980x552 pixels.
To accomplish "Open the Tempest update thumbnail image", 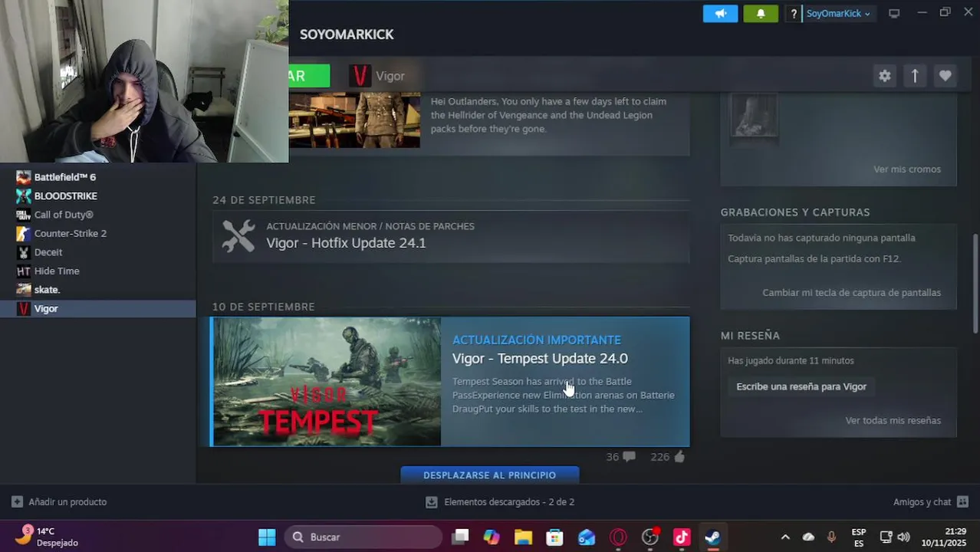I will click(327, 382).
